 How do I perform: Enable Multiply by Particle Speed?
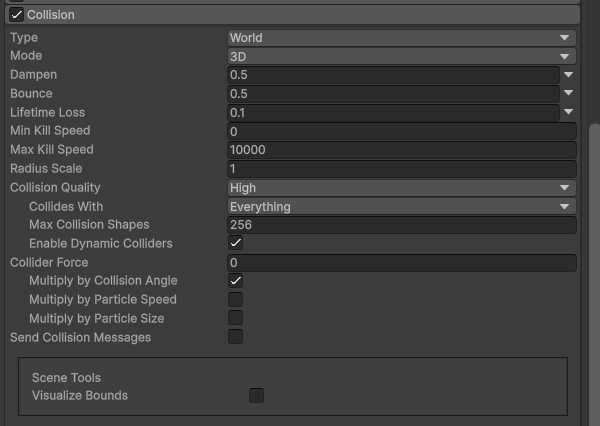[236, 300]
